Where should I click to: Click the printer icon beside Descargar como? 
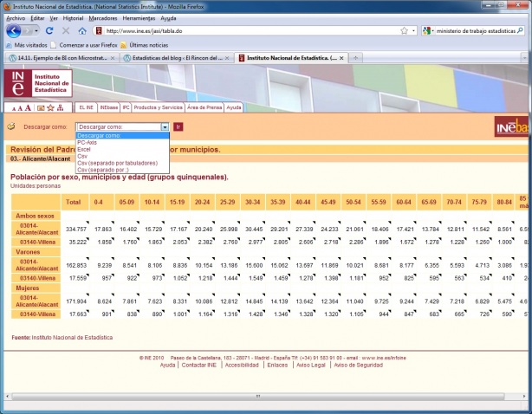click(x=12, y=126)
